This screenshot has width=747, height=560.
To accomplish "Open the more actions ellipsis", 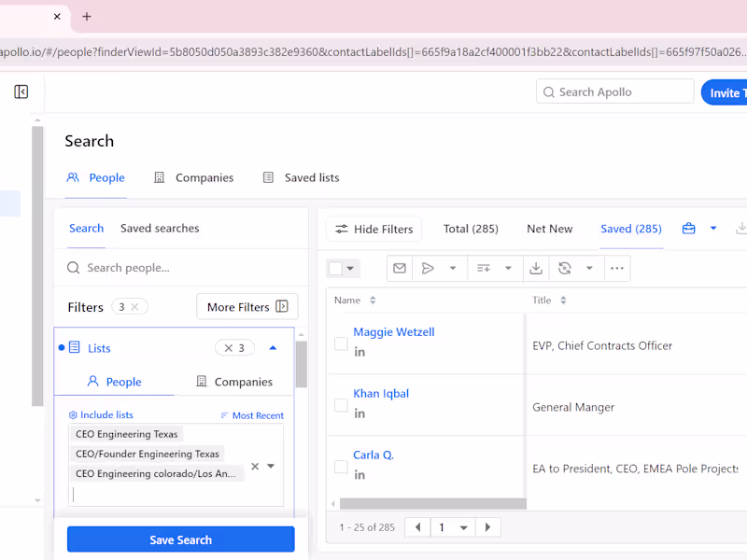I will [x=617, y=268].
